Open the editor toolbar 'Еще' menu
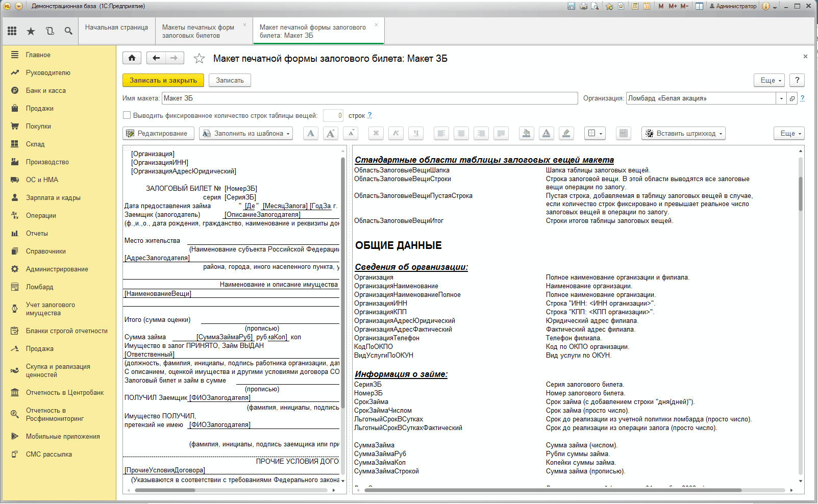This screenshot has width=818, height=504. point(789,133)
